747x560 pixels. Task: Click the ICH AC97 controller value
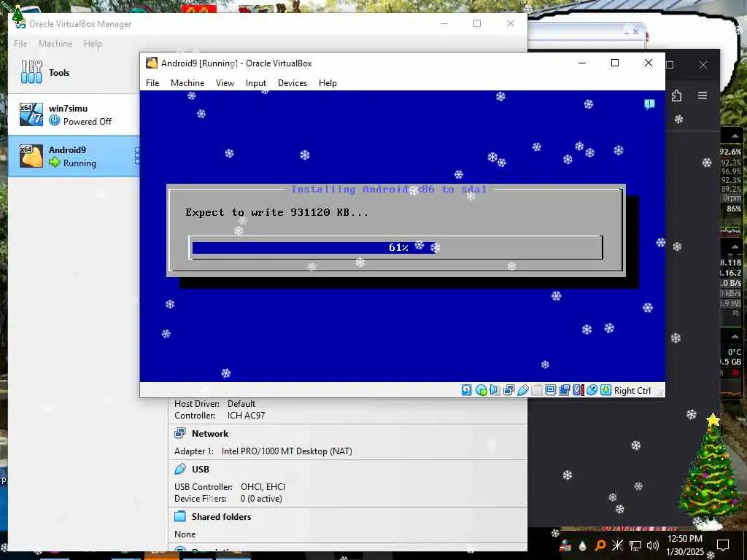246,415
